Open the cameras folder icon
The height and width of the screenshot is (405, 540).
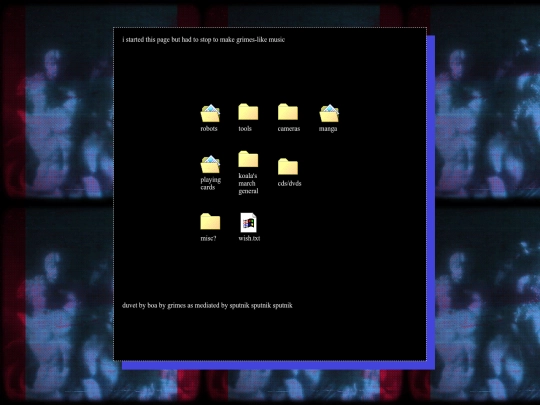click(288, 112)
